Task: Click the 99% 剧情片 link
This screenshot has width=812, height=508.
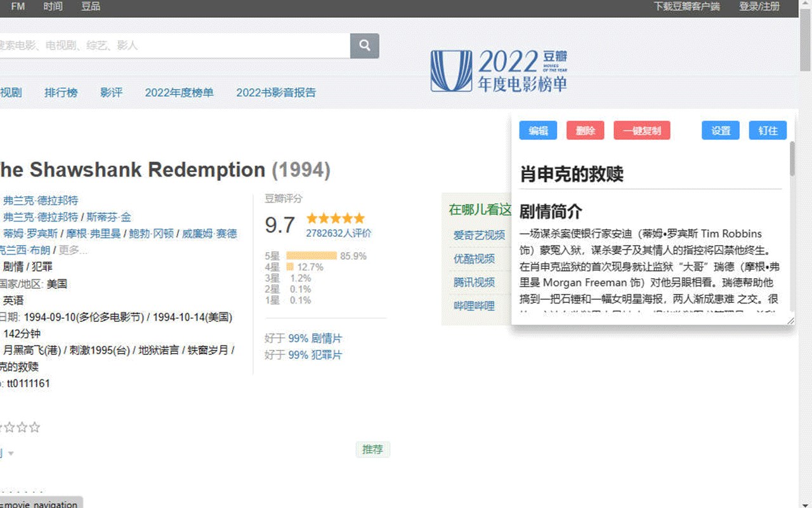Action: coord(315,338)
